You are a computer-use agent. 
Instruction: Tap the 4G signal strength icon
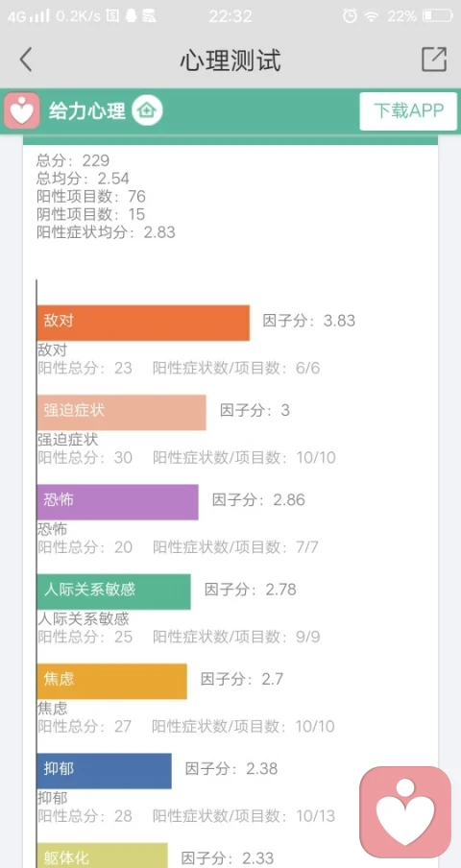pos(28,16)
